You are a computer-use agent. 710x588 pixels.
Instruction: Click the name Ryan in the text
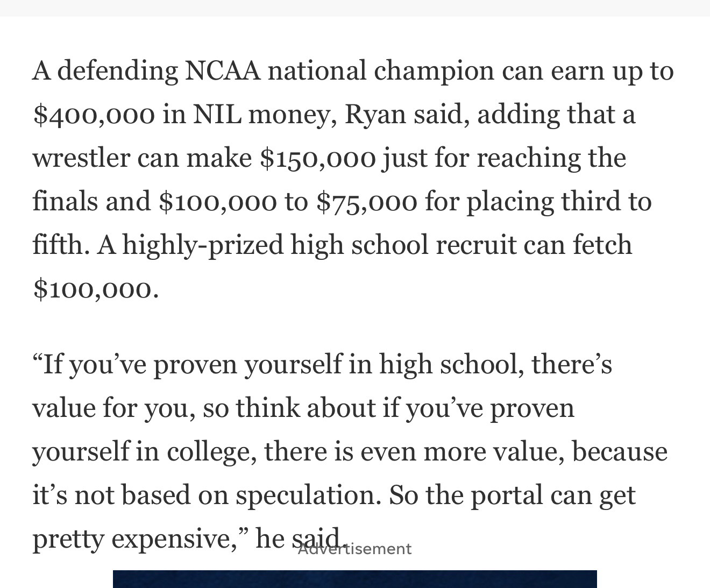coord(374,114)
